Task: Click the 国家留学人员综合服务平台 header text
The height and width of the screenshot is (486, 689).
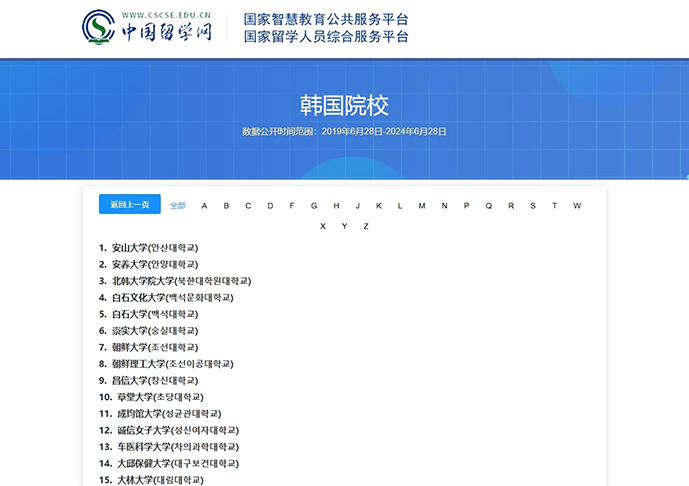Action: 326,36
